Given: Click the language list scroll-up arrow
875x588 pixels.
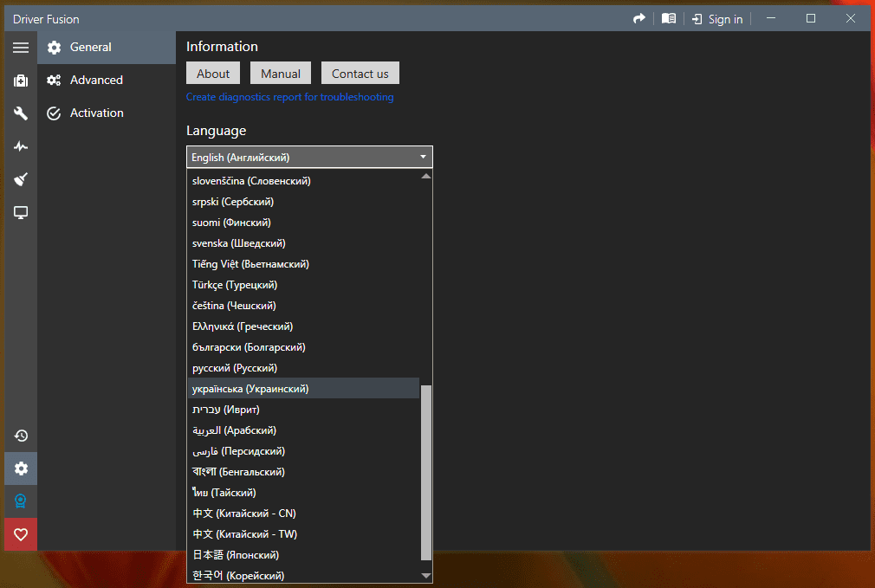Looking at the screenshot, I should point(426,177).
